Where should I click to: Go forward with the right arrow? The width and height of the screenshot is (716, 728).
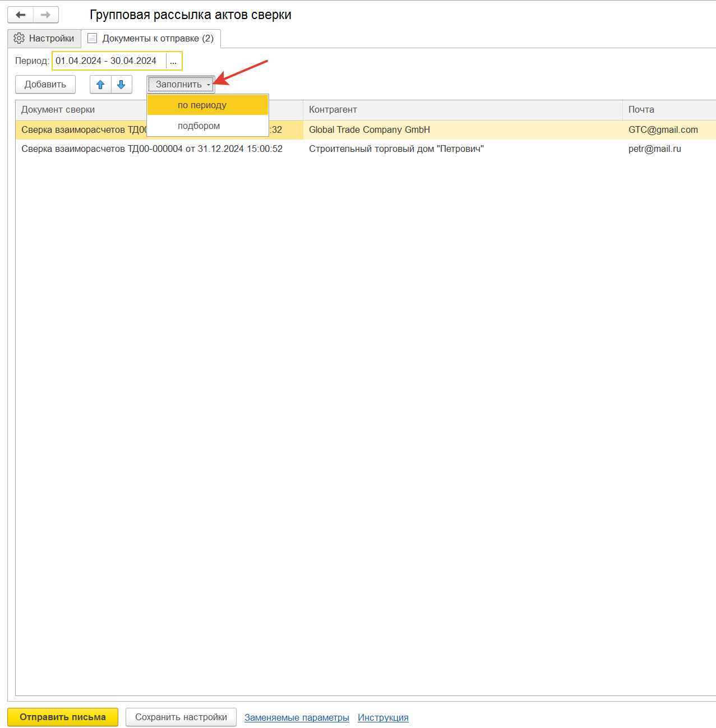(46, 15)
